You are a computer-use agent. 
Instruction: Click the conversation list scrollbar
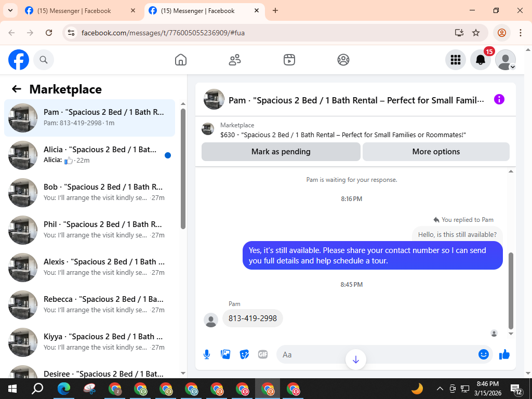point(183,169)
